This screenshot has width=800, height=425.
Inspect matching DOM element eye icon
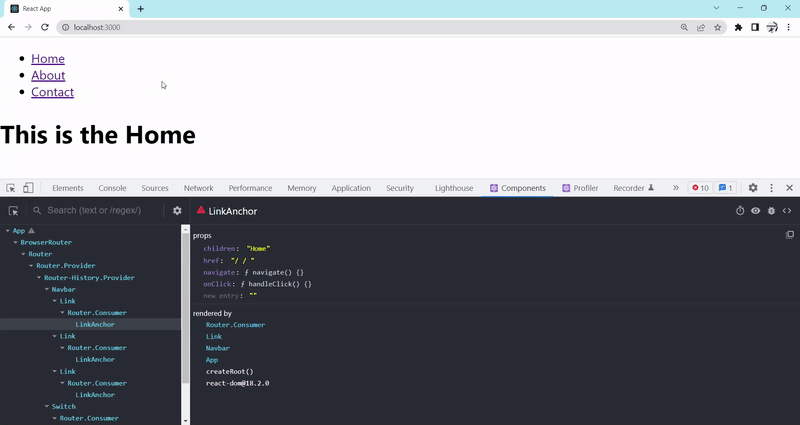pos(756,211)
